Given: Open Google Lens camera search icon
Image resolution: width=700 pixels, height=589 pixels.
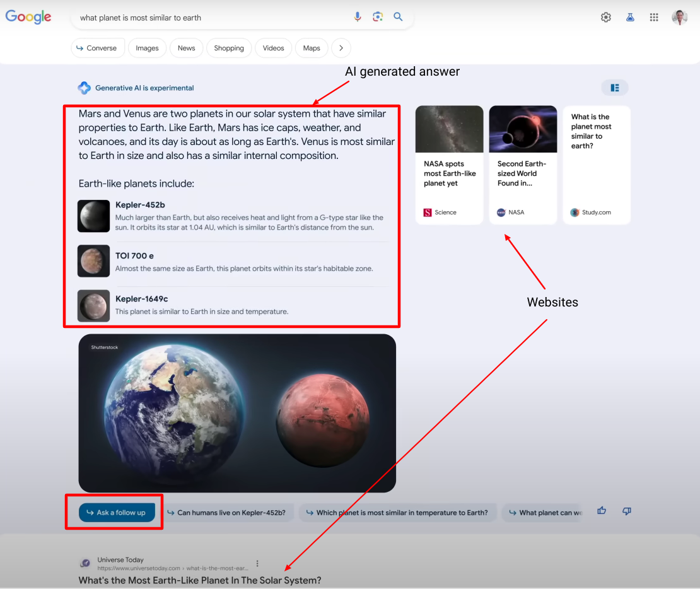Looking at the screenshot, I should pyautogui.click(x=378, y=17).
